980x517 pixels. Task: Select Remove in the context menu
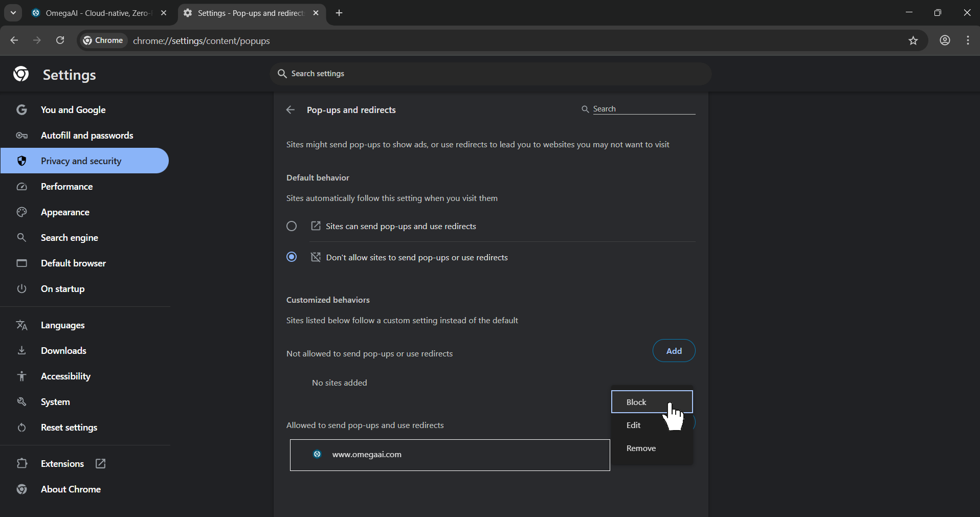[641, 448]
